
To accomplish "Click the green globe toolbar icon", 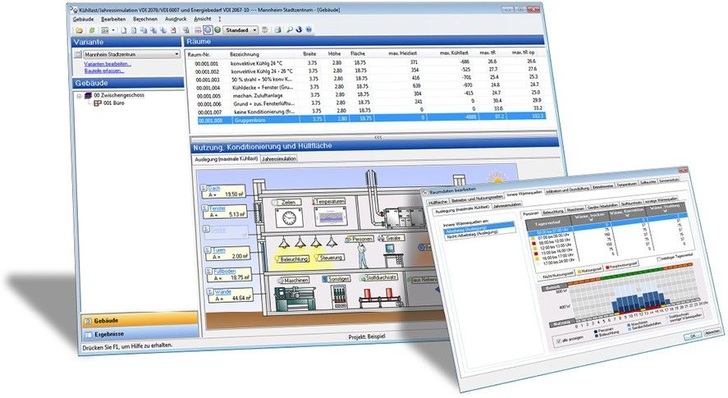I will [x=217, y=30].
